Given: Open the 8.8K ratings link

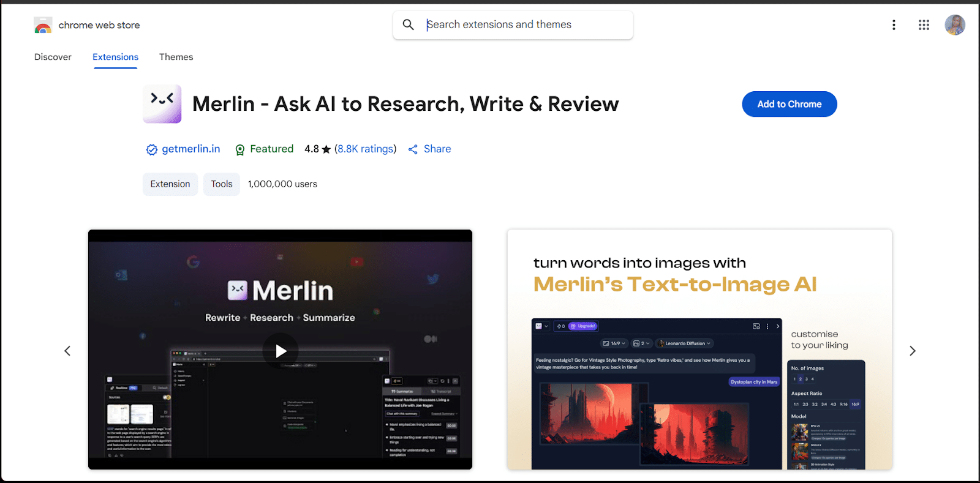Looking at the screenshot, I should click(366, 149).
